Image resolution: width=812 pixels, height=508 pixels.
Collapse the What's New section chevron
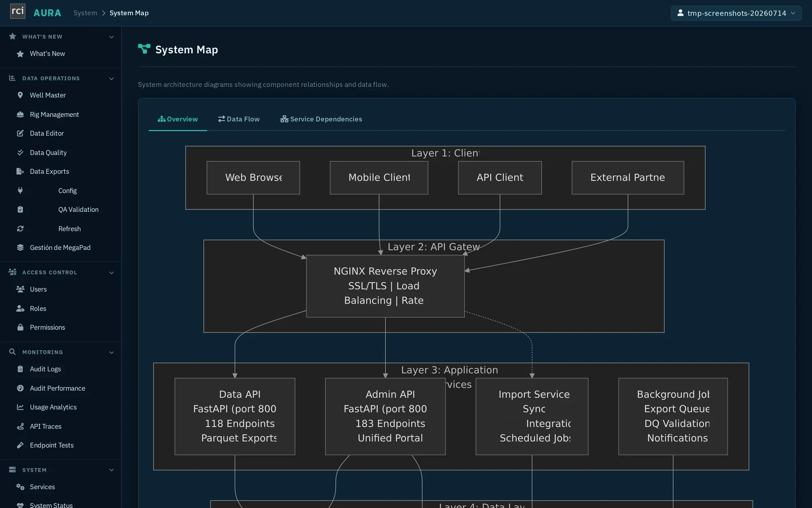111,37
